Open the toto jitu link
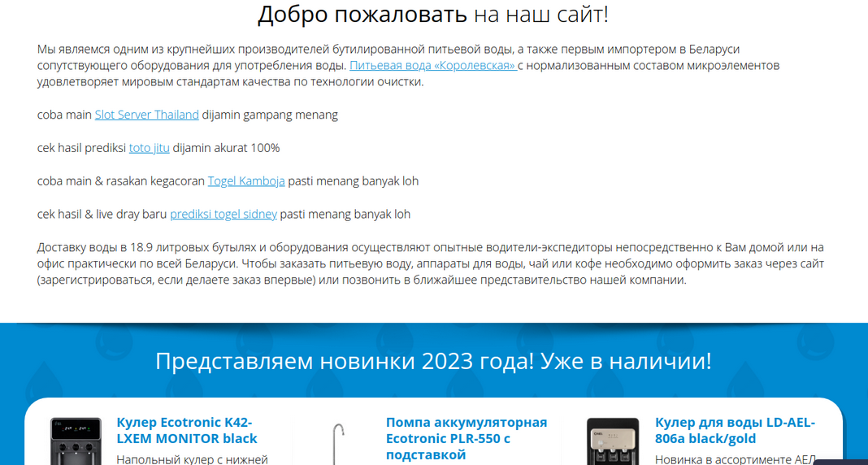 point(150,148)
